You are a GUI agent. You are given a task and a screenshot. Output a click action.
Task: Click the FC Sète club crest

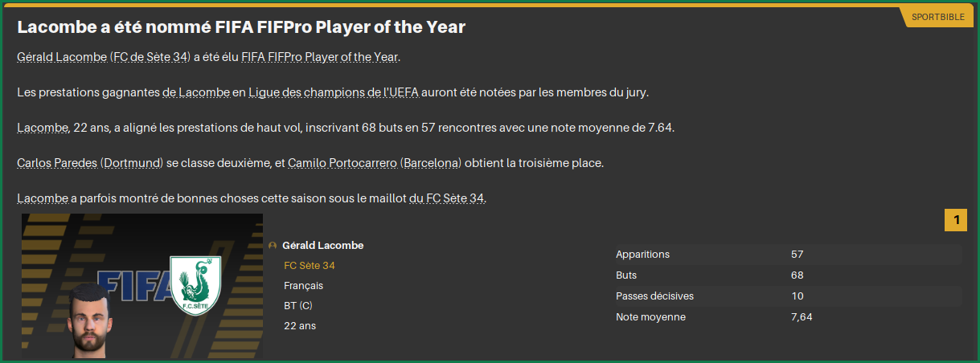[x=195, y=286]
